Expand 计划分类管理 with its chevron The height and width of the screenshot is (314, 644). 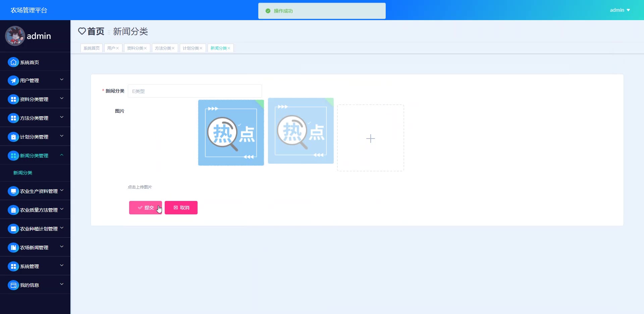click(62, 136)
